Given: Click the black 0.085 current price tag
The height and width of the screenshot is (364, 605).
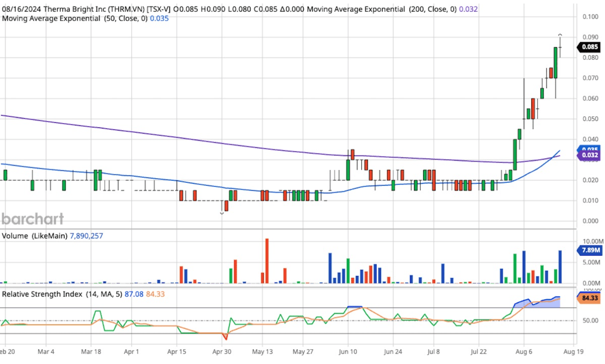Looking at the screenshot, I should tap(589, 47).
